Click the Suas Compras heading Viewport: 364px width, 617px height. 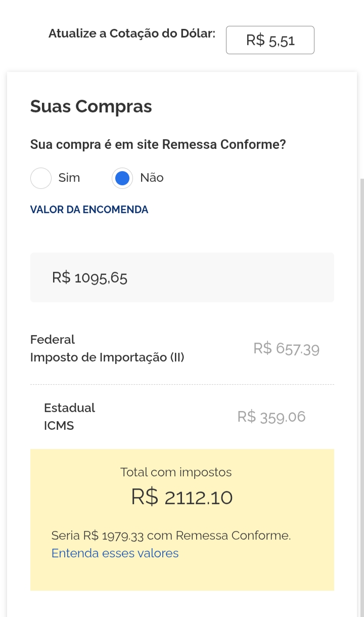point(91,107)
